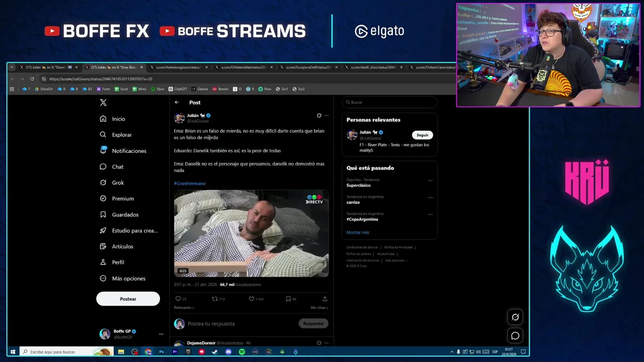This screenshot has width=644, height=362.
Task: Open the Gemini bookmark
Action: pos(200,89)
